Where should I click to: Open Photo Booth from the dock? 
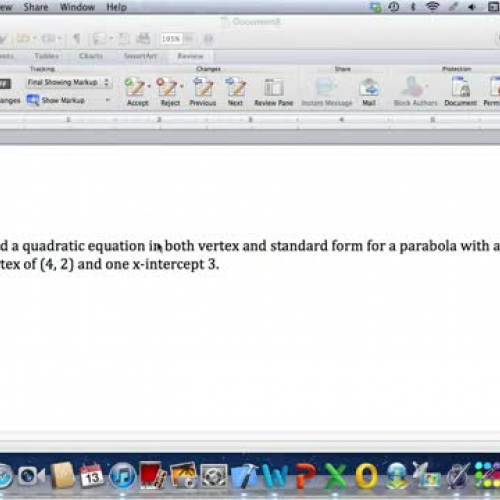(x=152, y=476)
